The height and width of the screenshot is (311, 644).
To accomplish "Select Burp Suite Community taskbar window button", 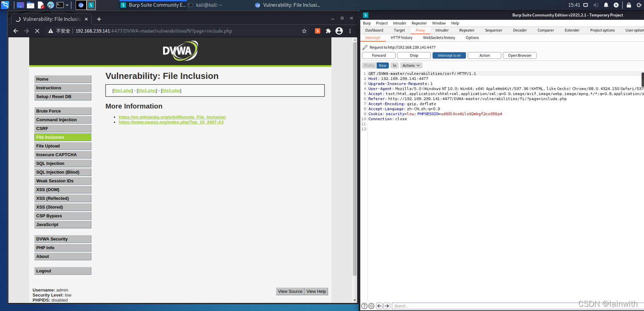I will click(x=153, y=5).
